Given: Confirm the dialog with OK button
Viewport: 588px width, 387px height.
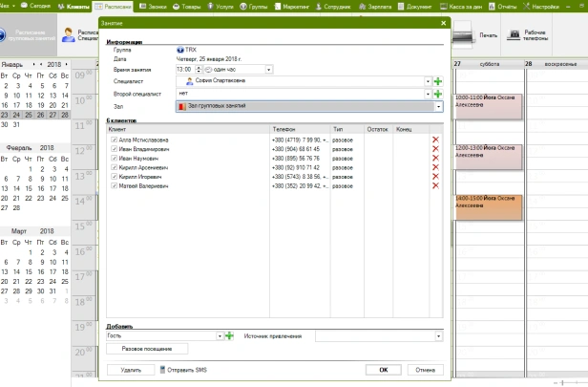Looking at the screenshot, I should pos(384,370).
